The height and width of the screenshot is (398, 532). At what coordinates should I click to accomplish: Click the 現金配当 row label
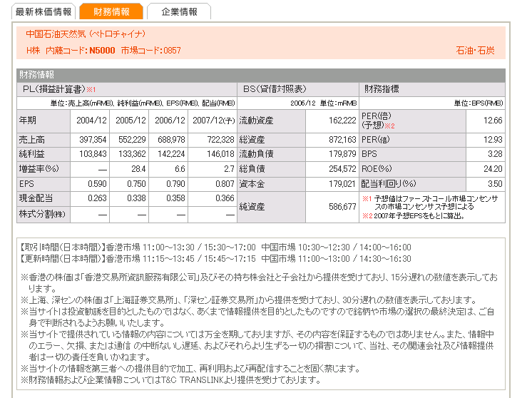(36, 198)
